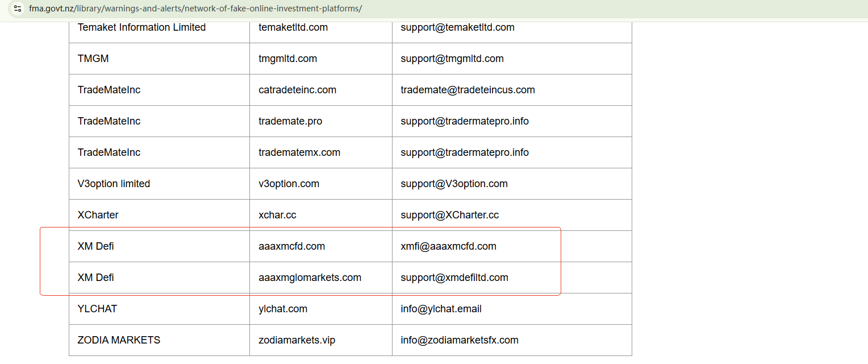Select XM Defi in the aaaxmglomarkets.com row
The image size is (868, 364).
pyautogui.click(x=159, y=278)
